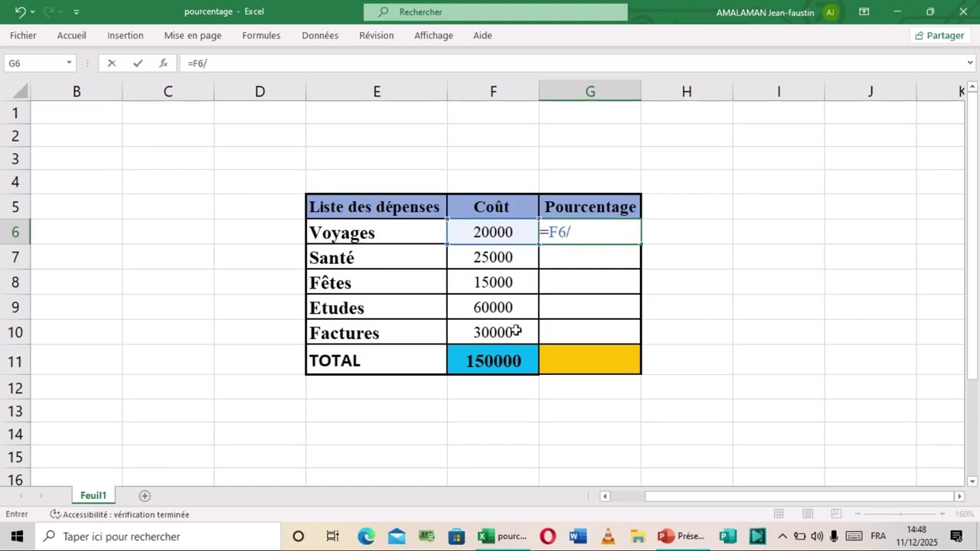The image size is (980, 551).
Task: Switch to Page Layout view
Action: coord(808,514)
